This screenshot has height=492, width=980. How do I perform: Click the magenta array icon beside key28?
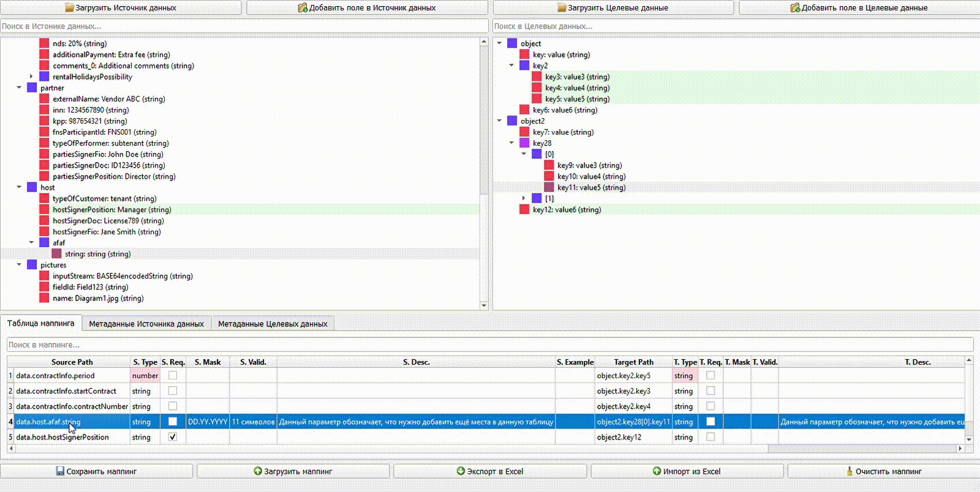tap(524, 143)
